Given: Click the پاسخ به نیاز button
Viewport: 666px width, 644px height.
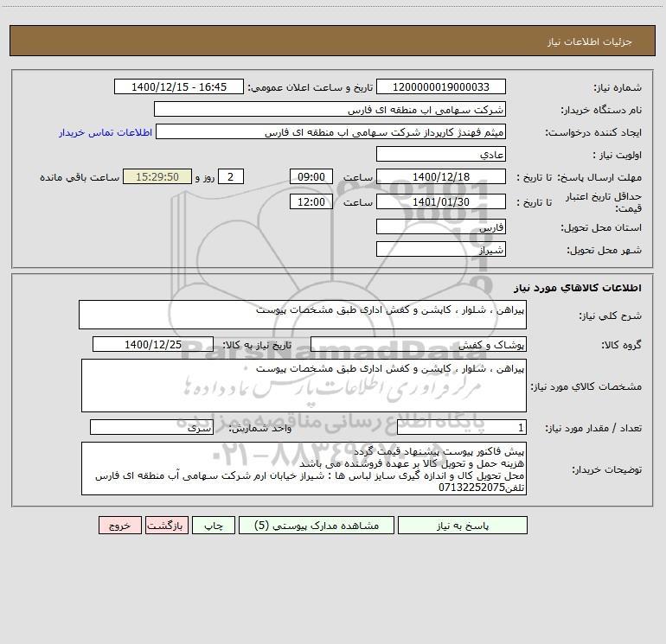Looking at the screenshot, I should pyautogui.click(x=463, y=525).
